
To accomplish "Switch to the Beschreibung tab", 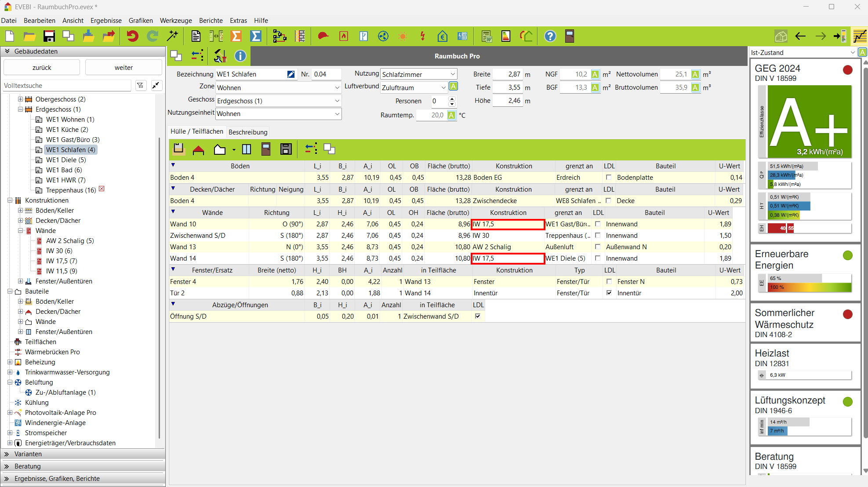I will 248,132.
